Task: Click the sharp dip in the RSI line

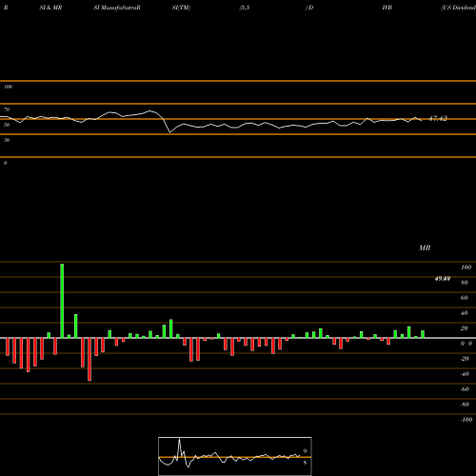Action: click(x=170, y=132)
